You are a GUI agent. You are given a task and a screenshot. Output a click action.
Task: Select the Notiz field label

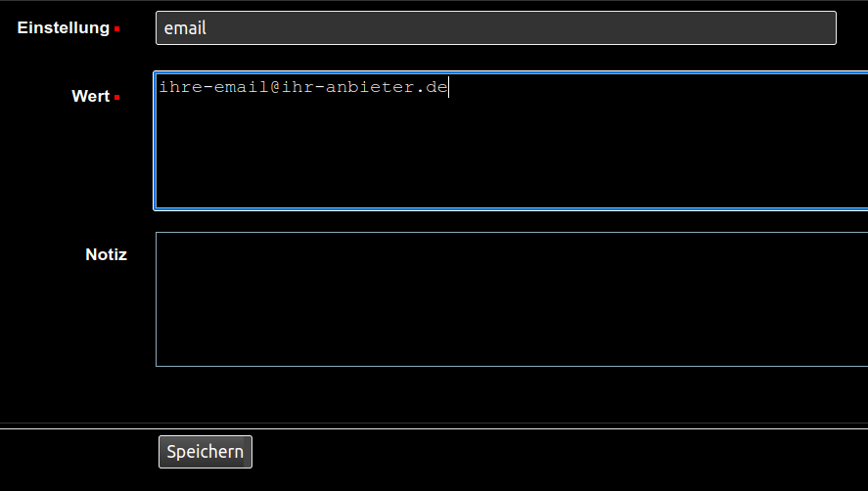[x=107, y=254]
